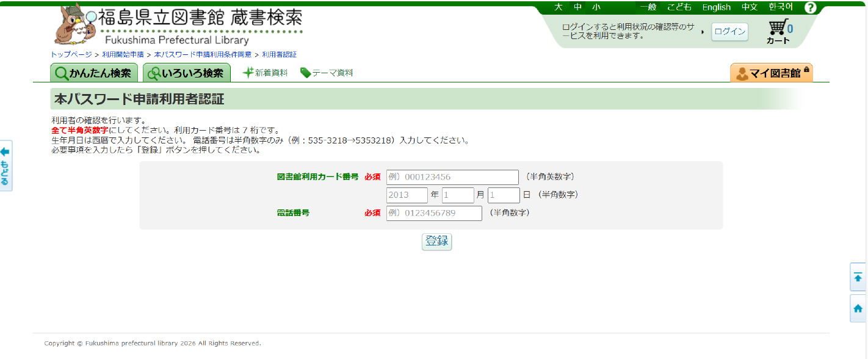Click the home icon on right edge
868x359 pixels.
point(858,308)
